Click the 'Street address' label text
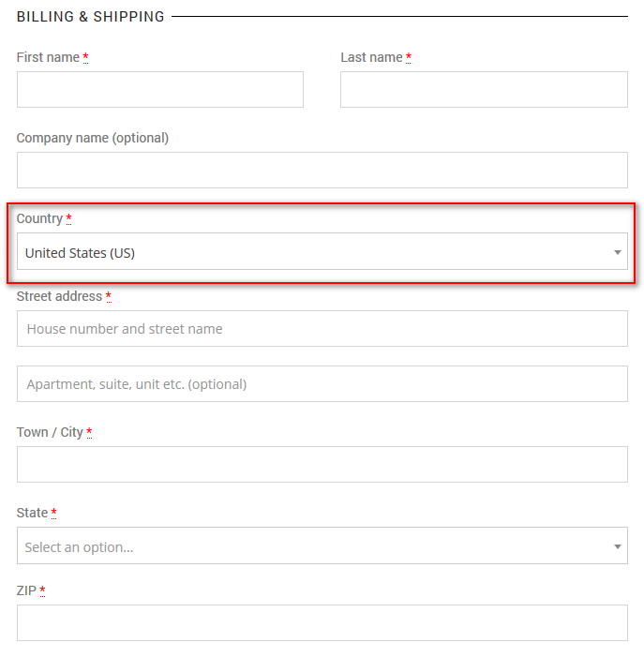 (59, 296)
